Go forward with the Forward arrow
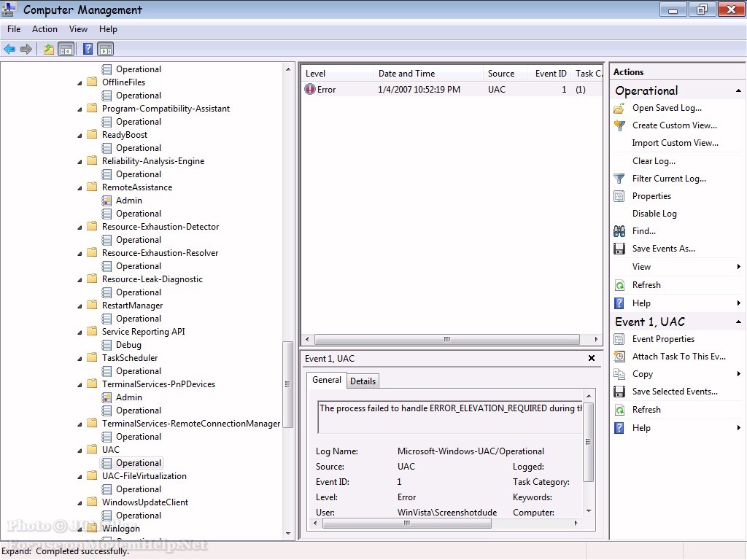The image size is (747, 560). point(26,49)
